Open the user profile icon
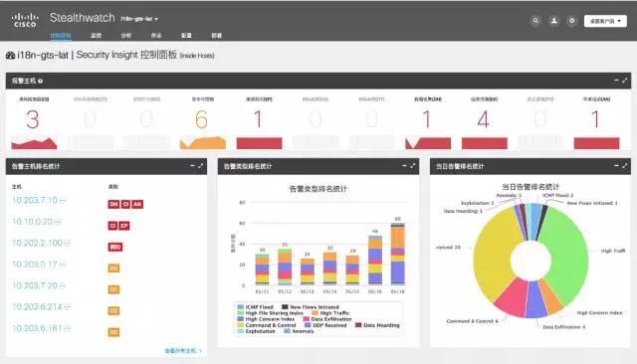The image size is (637, 364). tap(553, 21)
